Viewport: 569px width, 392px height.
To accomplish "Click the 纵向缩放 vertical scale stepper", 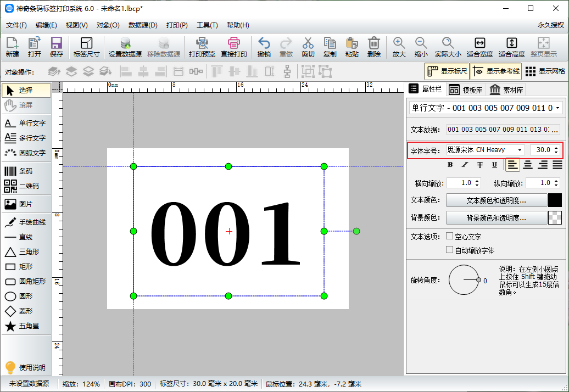I will [x=556, y=183].
